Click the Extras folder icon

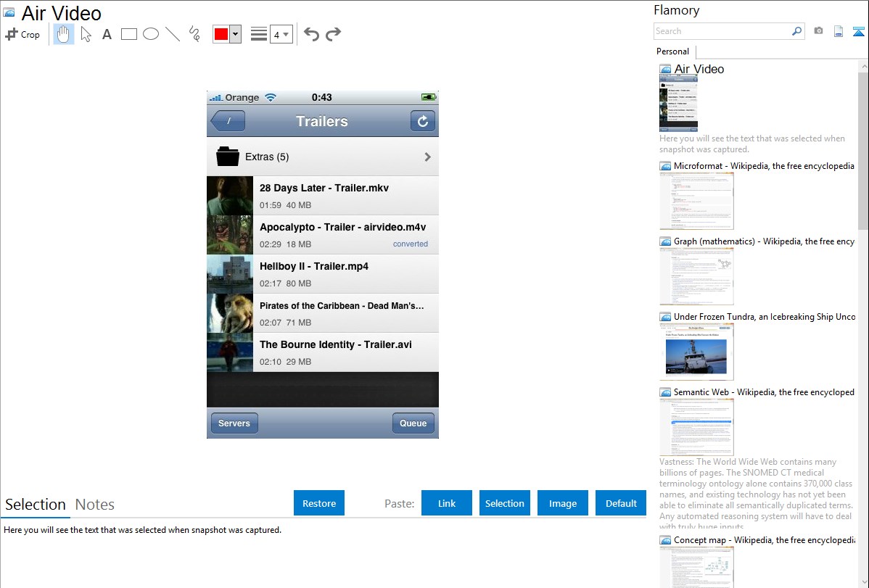(227, 157)
